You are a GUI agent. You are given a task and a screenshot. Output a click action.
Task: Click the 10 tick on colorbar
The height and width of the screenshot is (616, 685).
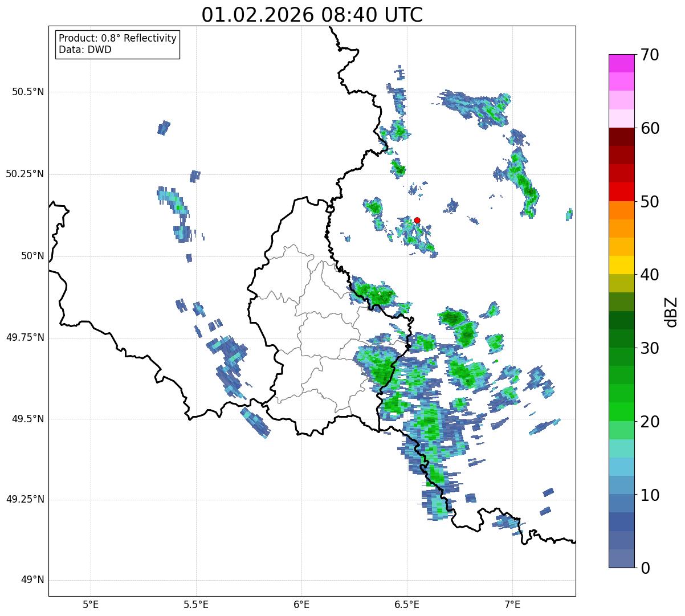[x=650, y=495]
